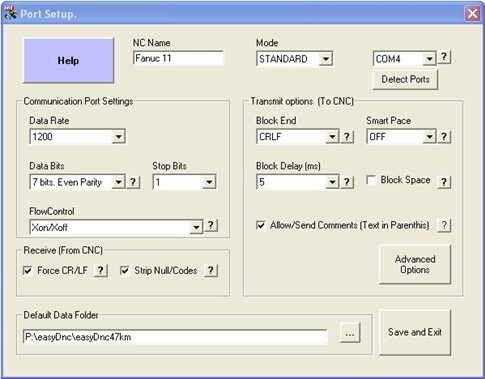The height and width of the screenshot is (379, 485).
Task: Open help for Smart Pace option
Action: tap(444, 137)
